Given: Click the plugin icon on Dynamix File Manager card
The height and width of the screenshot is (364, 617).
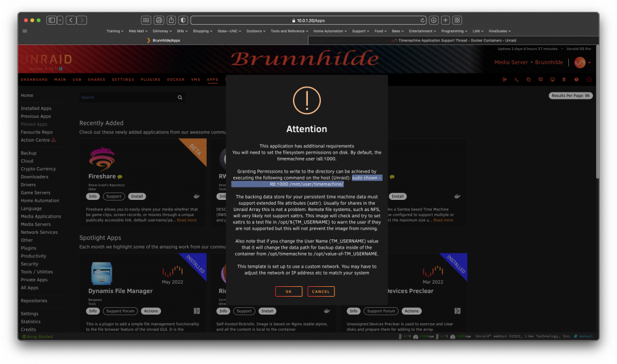Looking at the screenshot, I should pos(197,311).
